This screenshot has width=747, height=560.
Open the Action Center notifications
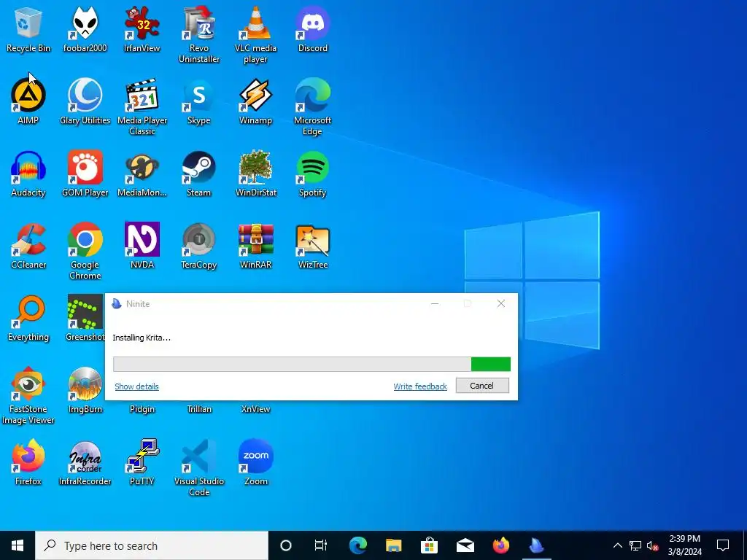723,545
